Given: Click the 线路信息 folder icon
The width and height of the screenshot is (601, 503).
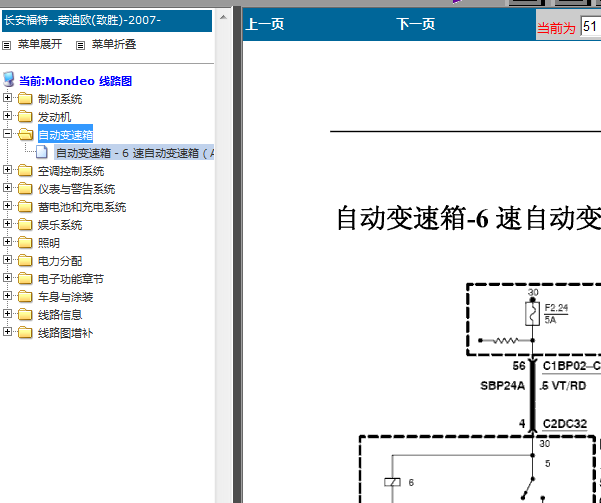Looking at the screenshot, I should point(25,315).
